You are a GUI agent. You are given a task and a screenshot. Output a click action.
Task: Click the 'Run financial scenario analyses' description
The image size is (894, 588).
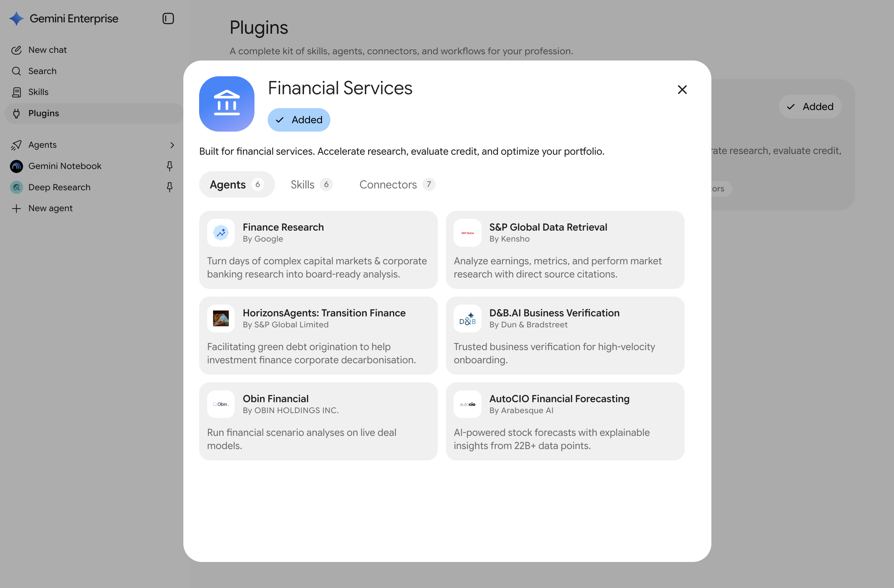coord(302,439)
